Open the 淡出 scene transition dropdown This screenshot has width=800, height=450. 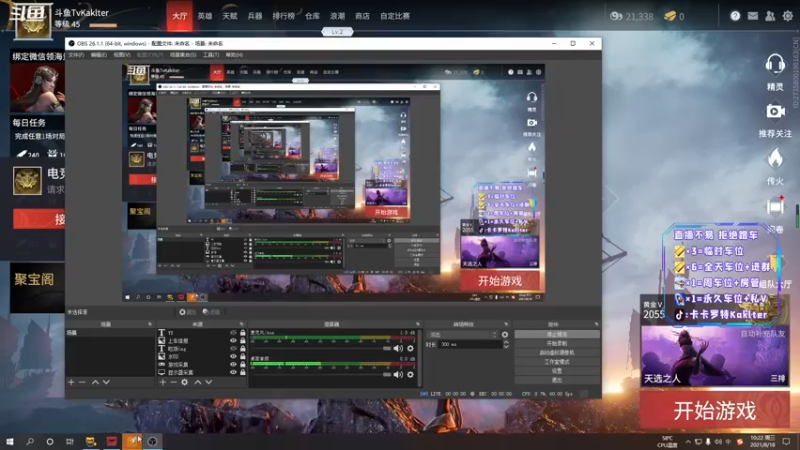pos(463,335)
